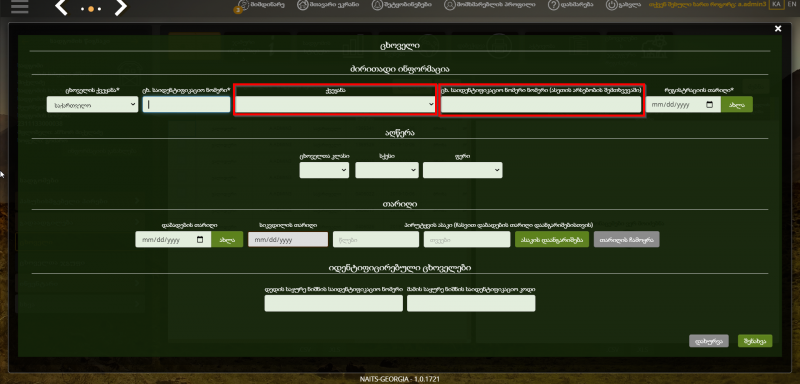Click the green save button at bottom
800x384 pixels.
[755, 341]
